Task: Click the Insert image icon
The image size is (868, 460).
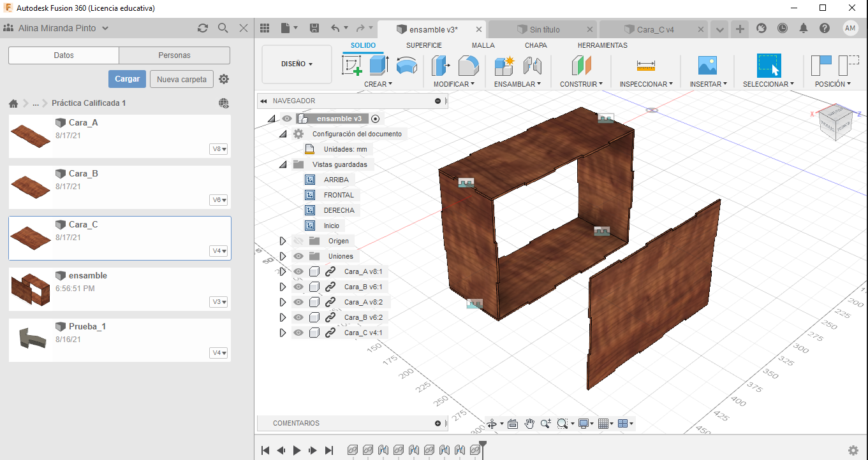Action: (x=707, y=66)
